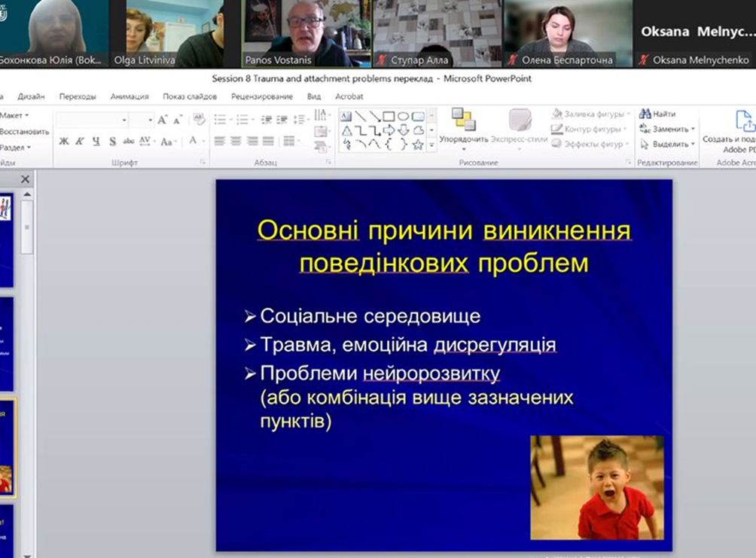Toggle strikethrough (abc) formatting
The width and height of the screenshot is (756, 558).
pos(129,142)
